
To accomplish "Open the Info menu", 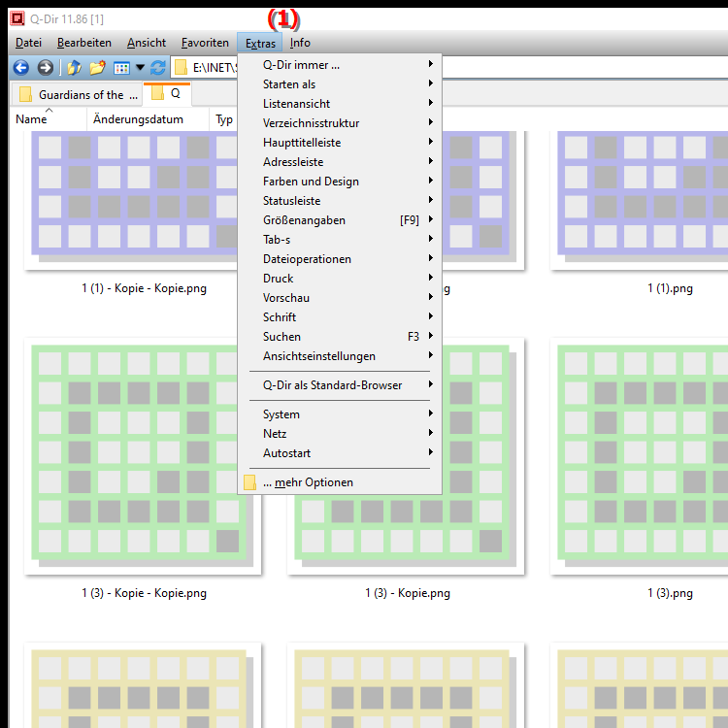I will [x=300, y=43].
